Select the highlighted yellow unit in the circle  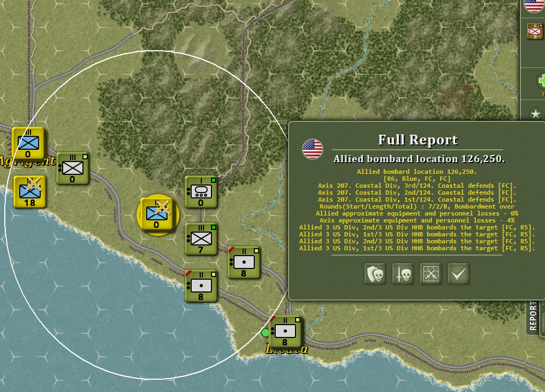click(x=157, y=214)
